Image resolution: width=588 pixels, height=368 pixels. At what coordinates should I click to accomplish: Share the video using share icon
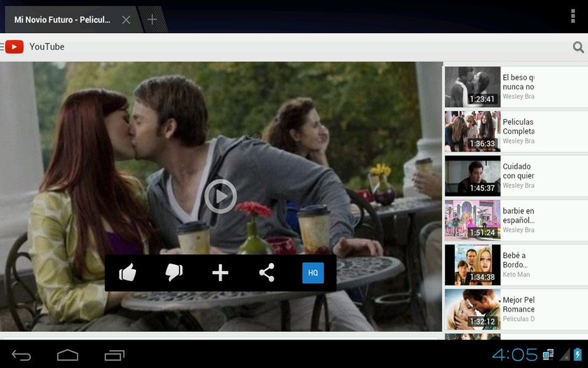pos(266,272)
